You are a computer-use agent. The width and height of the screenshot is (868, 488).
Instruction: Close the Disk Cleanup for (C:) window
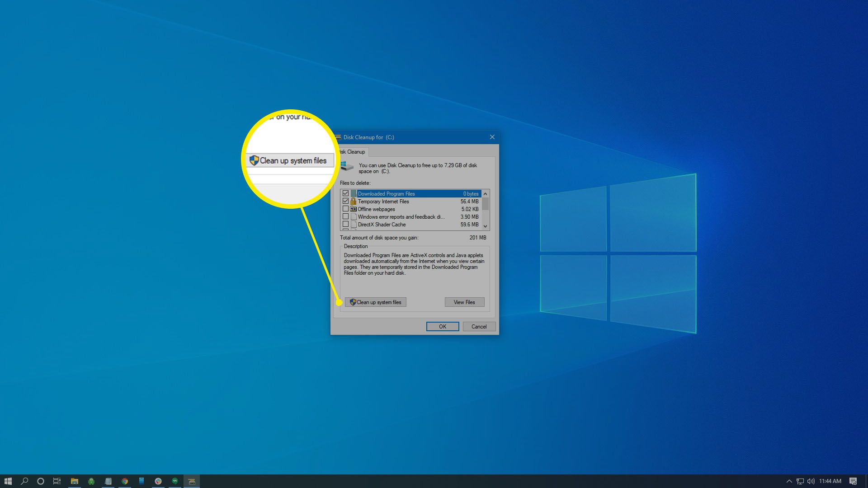[x=492, y=137]
